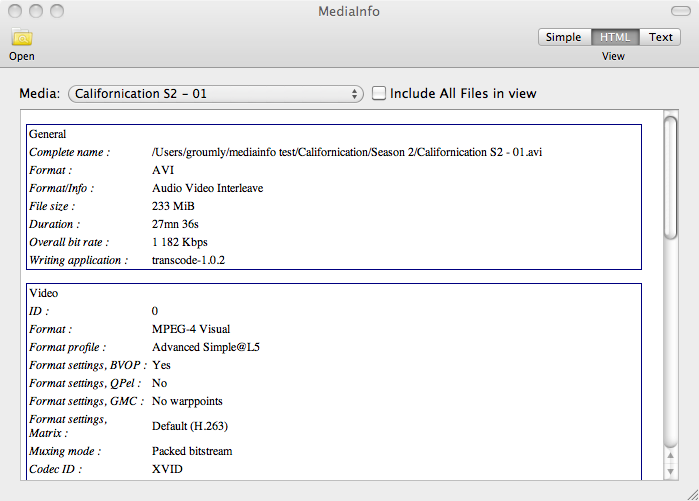Click the scrollbar up arrow
Viewport: 699px width, 501px height.
(670, 456)
